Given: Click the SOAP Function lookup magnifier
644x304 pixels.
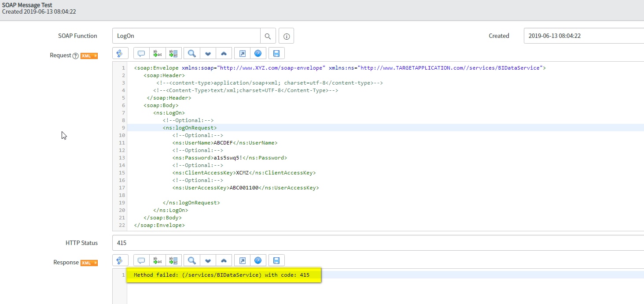Looking at the screenshot, I should [268, 36].
